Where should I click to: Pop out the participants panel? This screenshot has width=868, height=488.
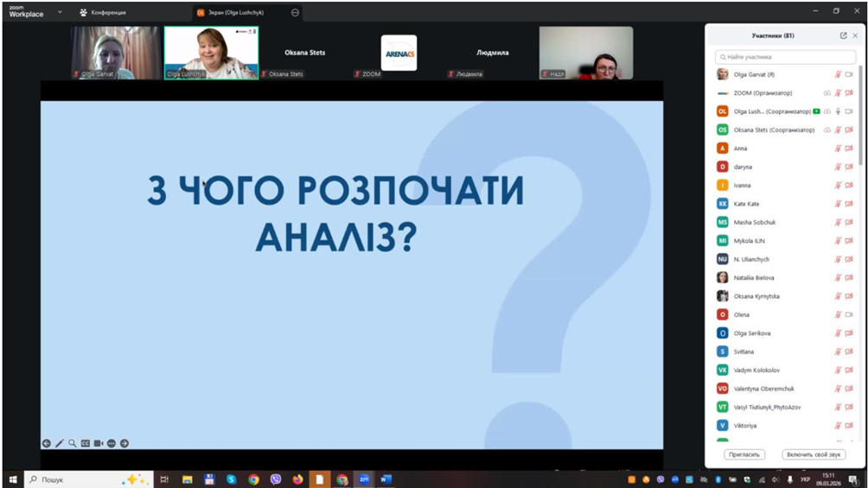[843, 35]
